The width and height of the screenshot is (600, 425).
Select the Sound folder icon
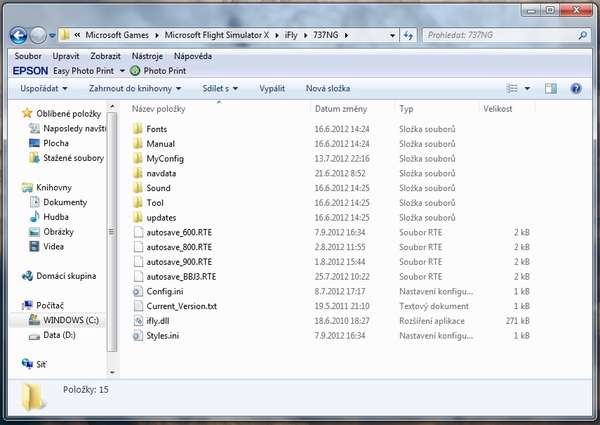pyautogui.click(x=138, y=188)
